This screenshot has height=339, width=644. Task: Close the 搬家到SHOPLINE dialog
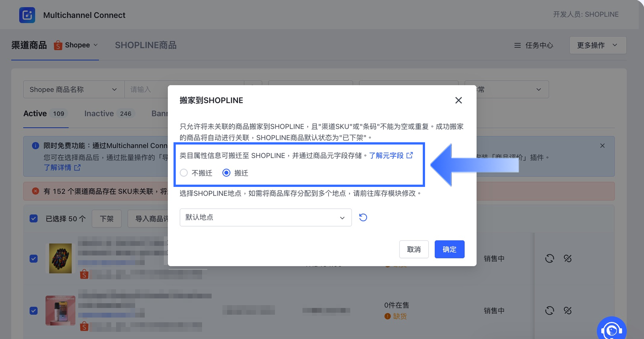458,100
